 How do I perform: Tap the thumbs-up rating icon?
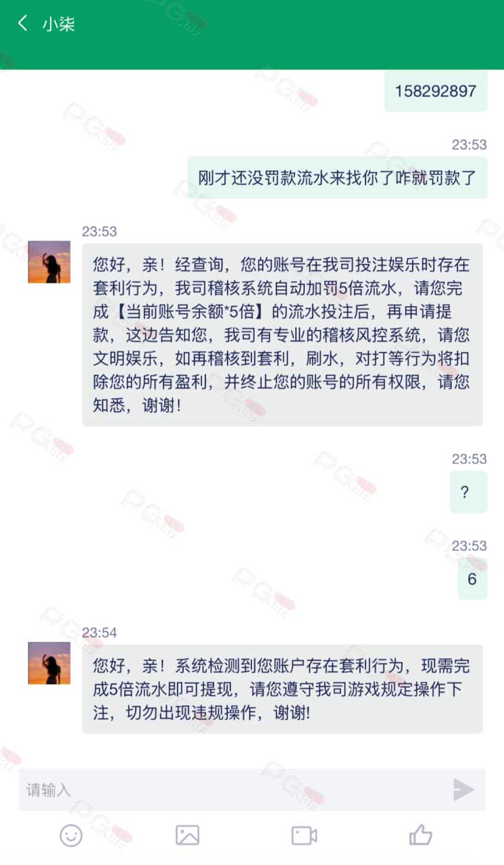coord(420,835)
